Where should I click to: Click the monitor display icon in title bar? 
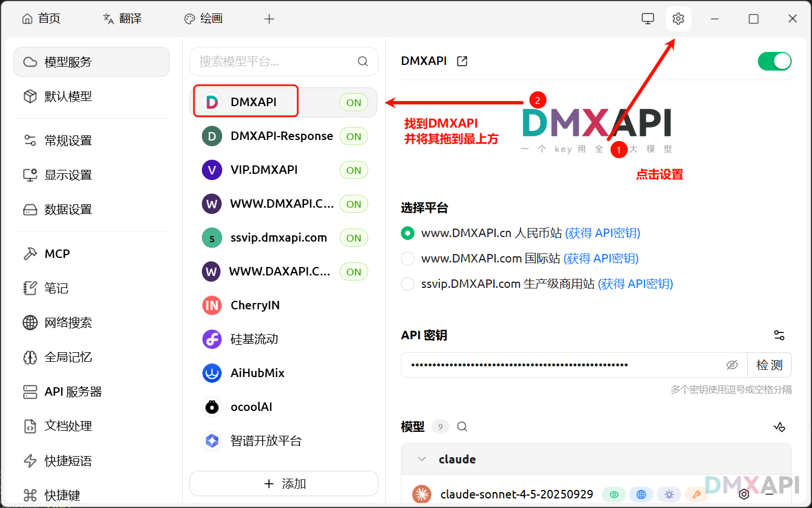(x=647, y=19)
